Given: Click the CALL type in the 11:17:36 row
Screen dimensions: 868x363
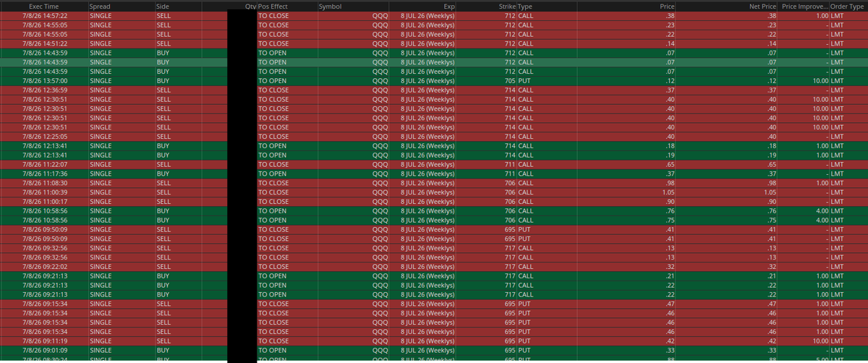Looking at the screenshot, I should (x=525, y=174).
